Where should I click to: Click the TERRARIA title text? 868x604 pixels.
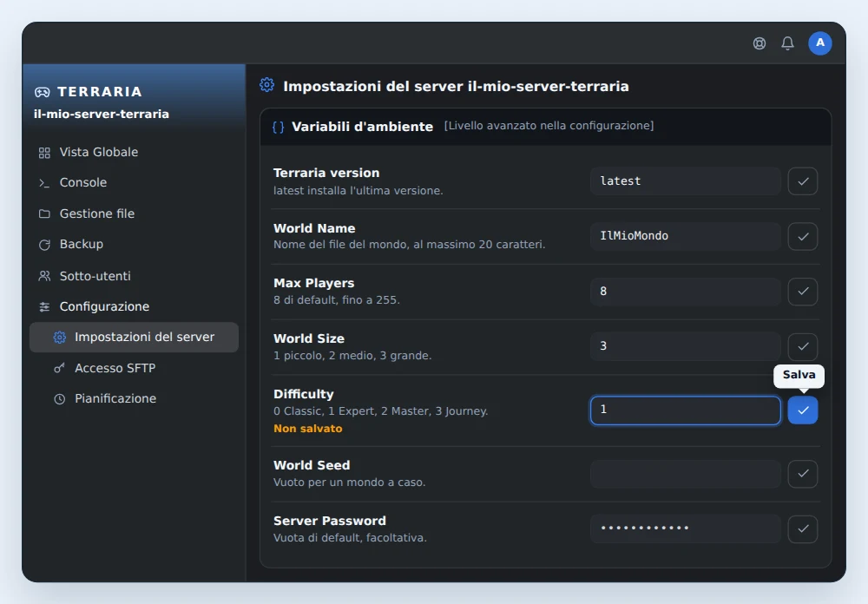[100, 92]
